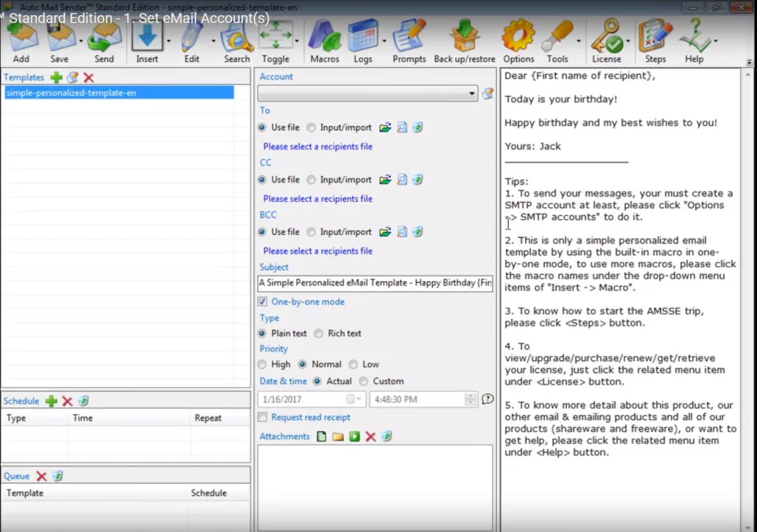Image resolution: width=757 pixels, height=532 pixels.
Task: Delete schedule with red X icon
Action: (x=67, y=400)
